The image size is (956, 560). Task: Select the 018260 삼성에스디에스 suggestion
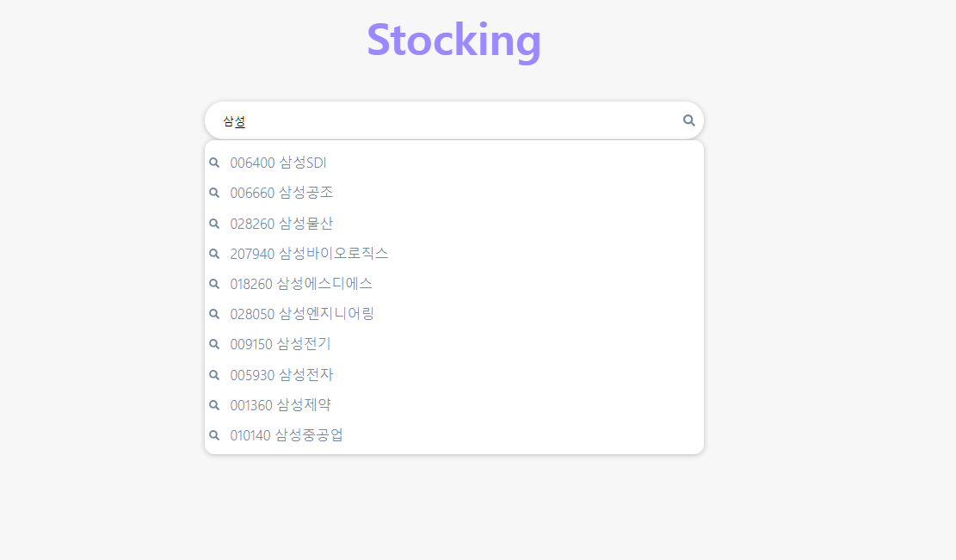pos(299,283)
